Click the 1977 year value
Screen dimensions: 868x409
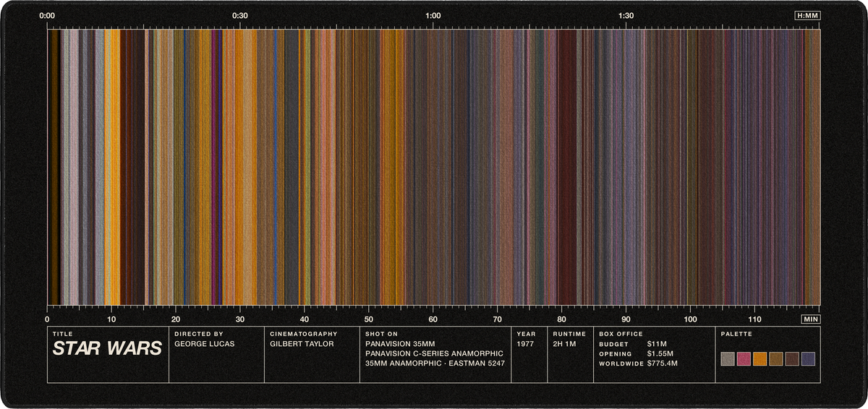tap(526, 344)
